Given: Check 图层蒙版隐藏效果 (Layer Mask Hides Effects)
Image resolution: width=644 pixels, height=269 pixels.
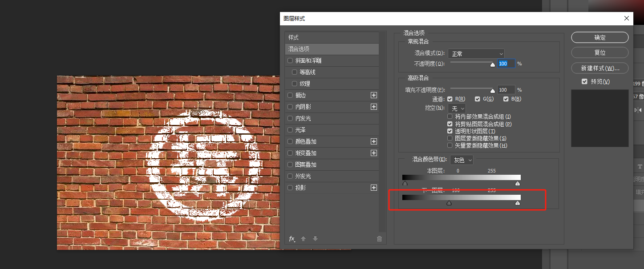Looking at the screenshot, I should click(x=450, y=138).
